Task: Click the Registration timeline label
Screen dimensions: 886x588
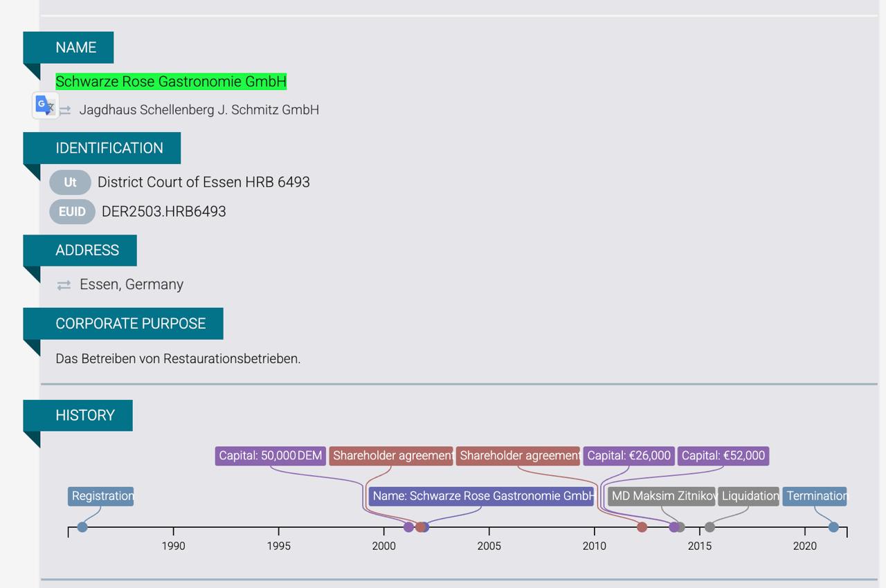Action: coord(100,496)
